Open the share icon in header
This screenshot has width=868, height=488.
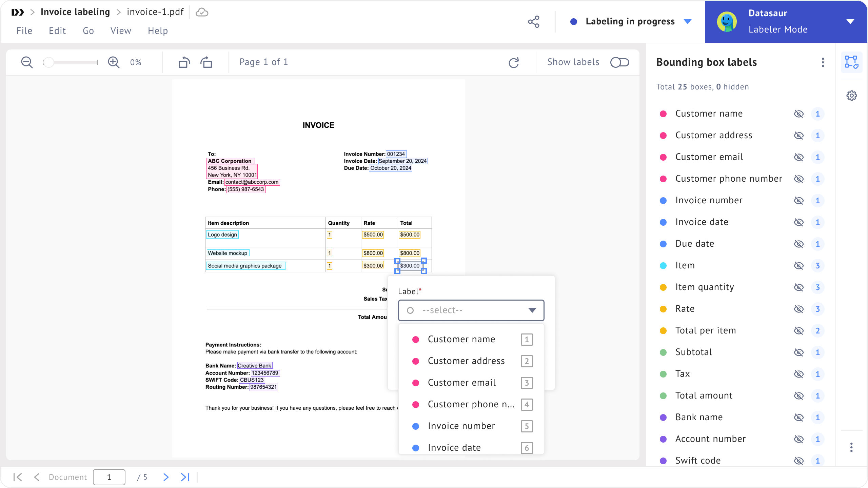point(534,22)
